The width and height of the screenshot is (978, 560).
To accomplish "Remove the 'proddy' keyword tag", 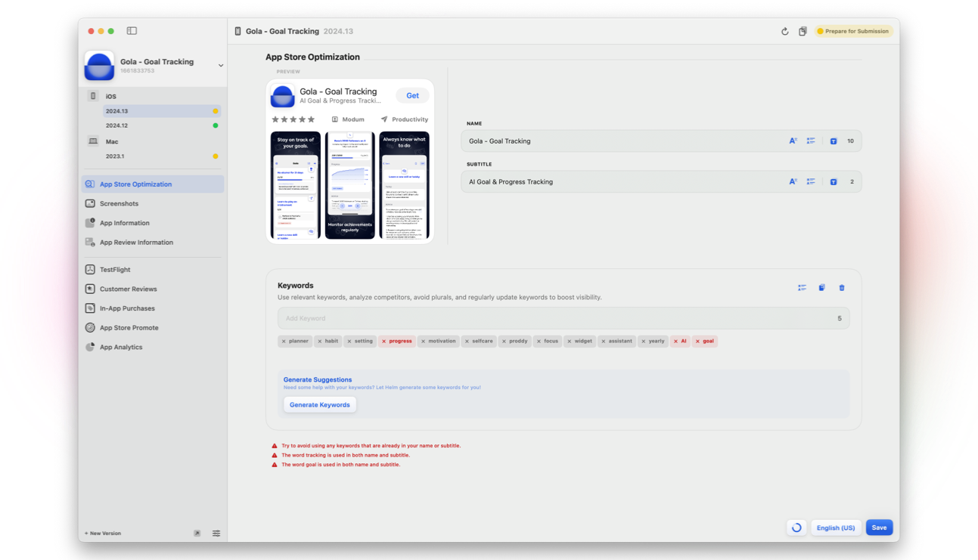I will coord(504,342).
